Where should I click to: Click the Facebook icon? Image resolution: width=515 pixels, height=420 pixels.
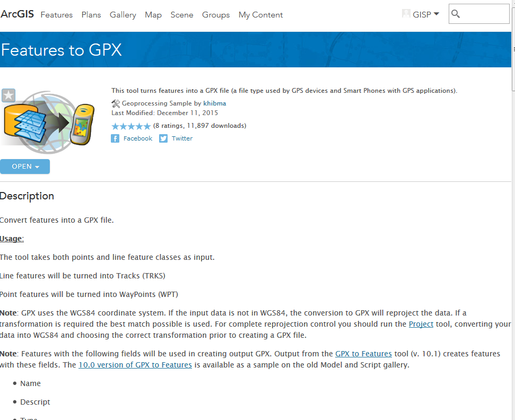pyautogui.click(x=115, y=138)
